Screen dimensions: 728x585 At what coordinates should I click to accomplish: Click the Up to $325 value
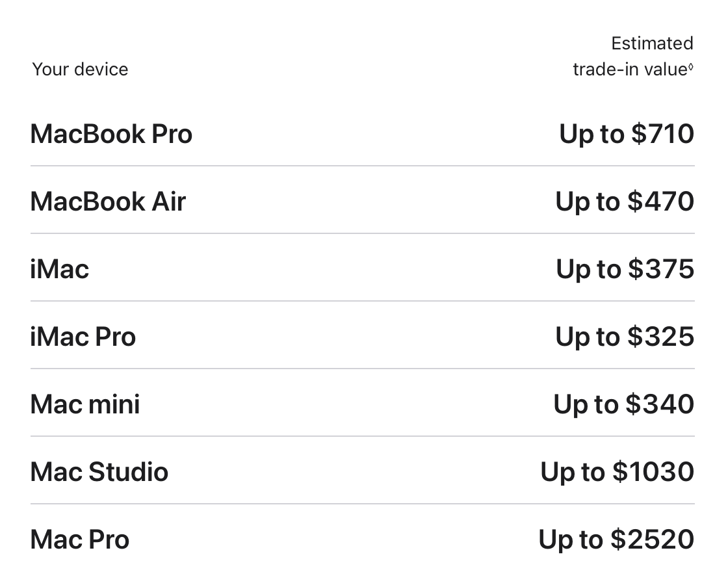pyautogui.click(x=625, y=337)
